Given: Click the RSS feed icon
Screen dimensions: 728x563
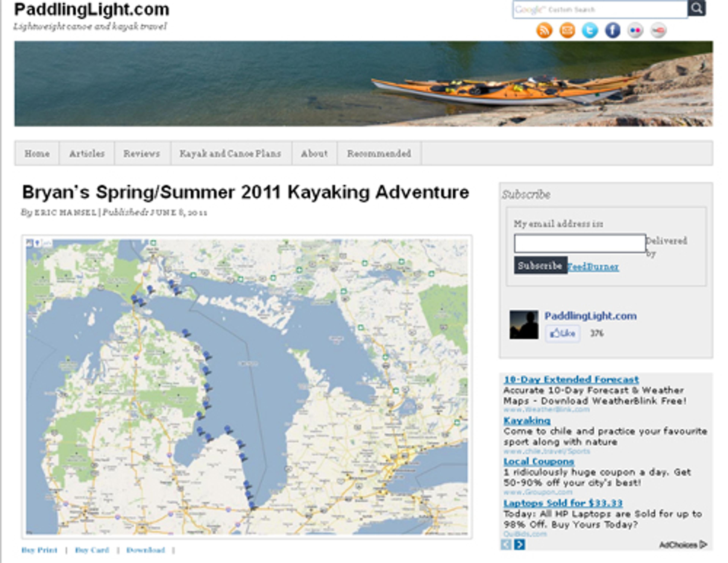Looking at the screenshot, I should pos(544,31).
